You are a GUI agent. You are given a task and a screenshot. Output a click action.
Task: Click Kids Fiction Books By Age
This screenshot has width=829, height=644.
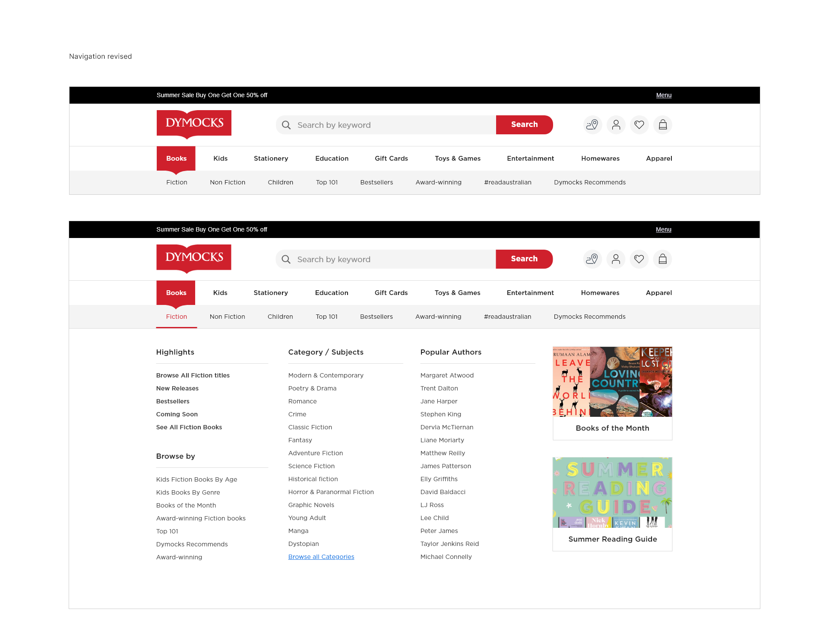click(196, 479)
